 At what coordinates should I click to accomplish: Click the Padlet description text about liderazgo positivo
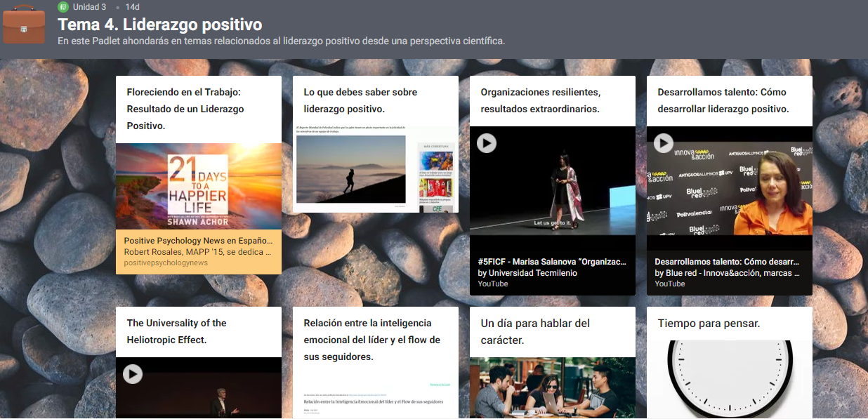coord(281,41)
